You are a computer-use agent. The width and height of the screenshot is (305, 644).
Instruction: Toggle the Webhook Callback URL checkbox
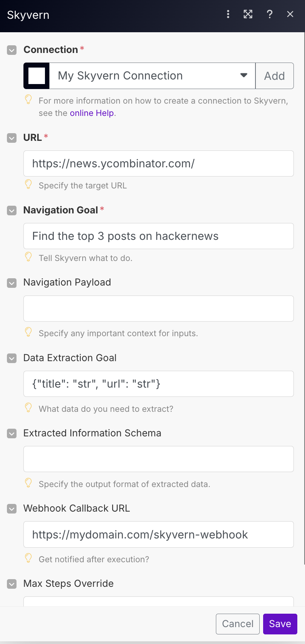coord(12,509)
